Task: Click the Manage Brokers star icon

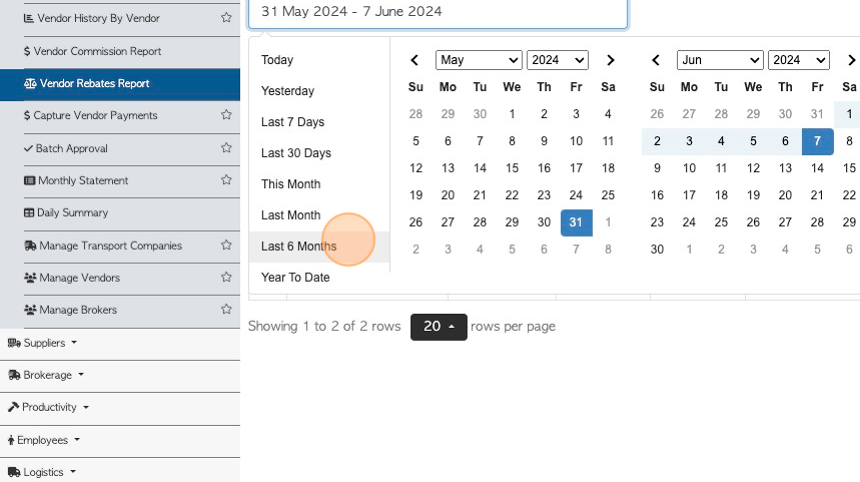Action: point(226,309)
